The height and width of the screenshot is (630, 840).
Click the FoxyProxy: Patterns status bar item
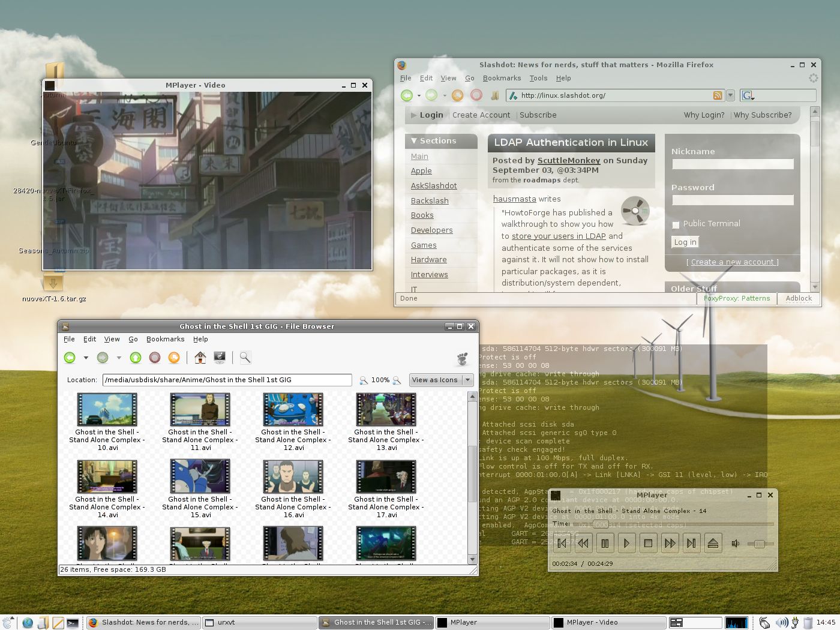tap(736, 298)
